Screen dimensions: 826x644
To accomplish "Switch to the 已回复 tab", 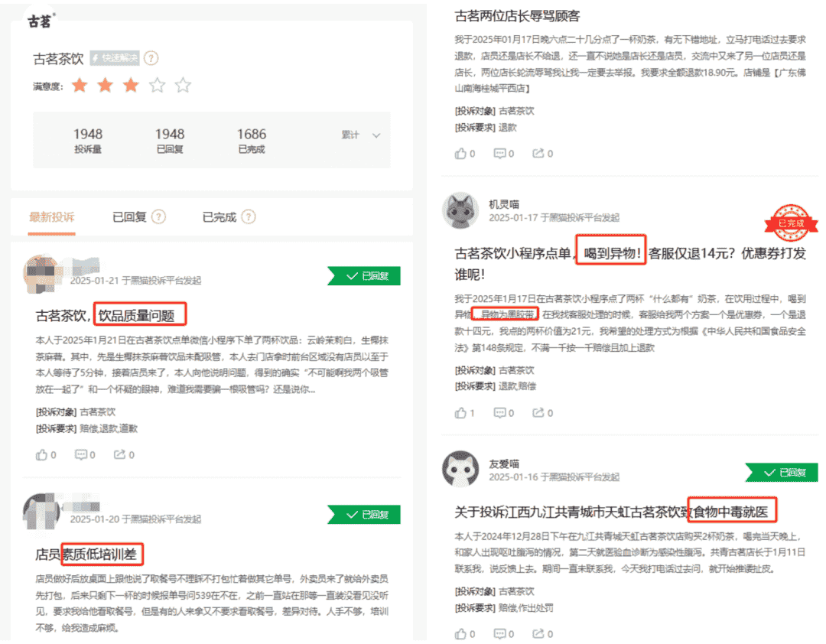I will click(128, 217).
